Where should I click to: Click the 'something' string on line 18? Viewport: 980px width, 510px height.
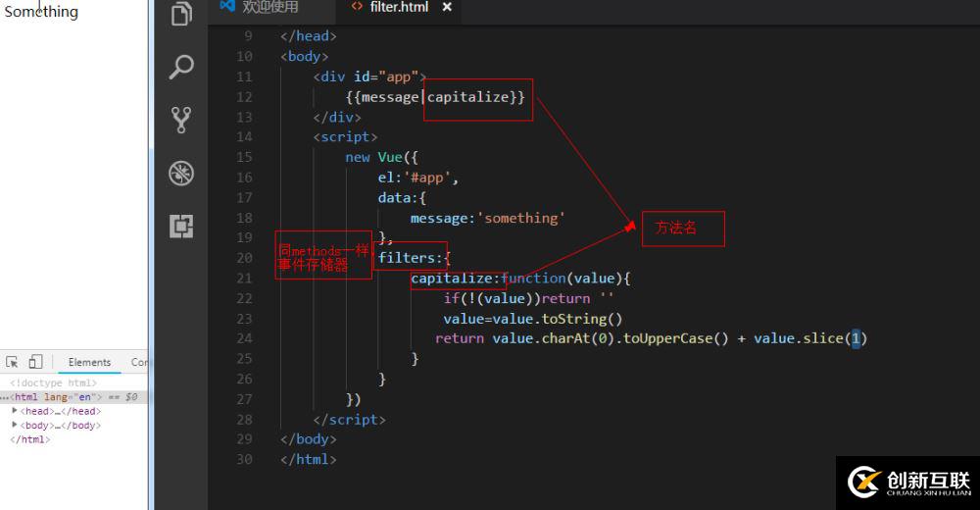click(x=521, y=218)
